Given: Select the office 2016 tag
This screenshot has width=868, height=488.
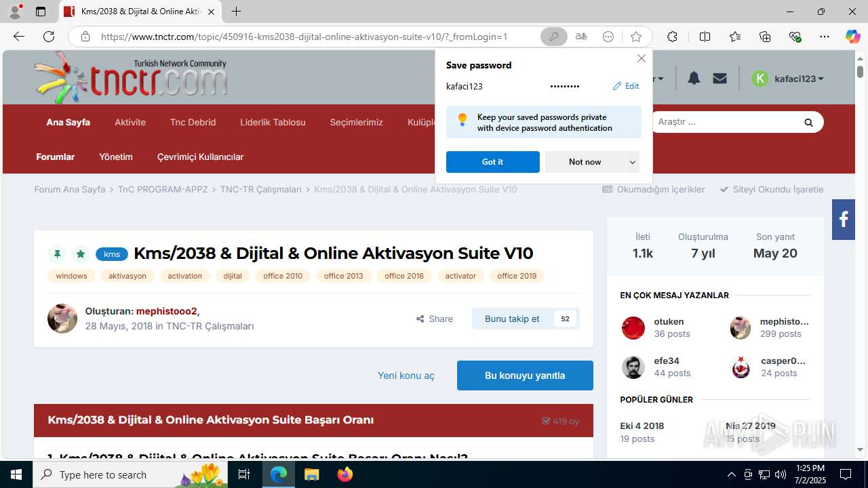Looking at the screenshot, I should 404,276.
